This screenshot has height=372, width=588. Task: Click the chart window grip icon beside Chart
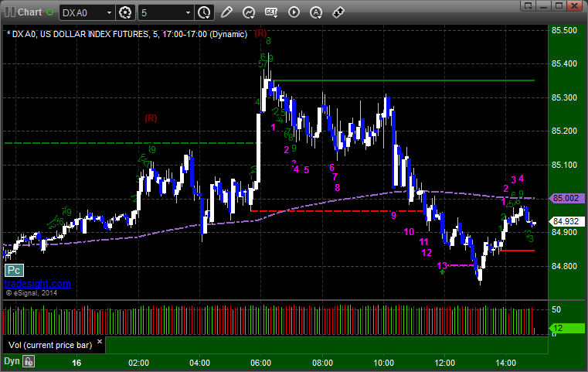pos(10,12)
